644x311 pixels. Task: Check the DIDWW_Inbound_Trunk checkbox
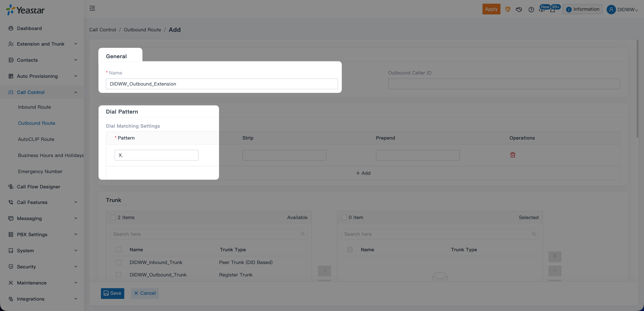pos(119,262)
